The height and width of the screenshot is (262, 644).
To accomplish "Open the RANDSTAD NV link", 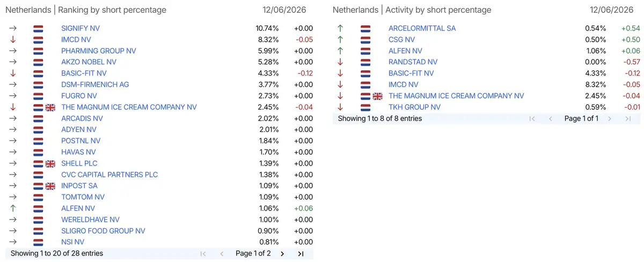I will (x=413, y=62).
